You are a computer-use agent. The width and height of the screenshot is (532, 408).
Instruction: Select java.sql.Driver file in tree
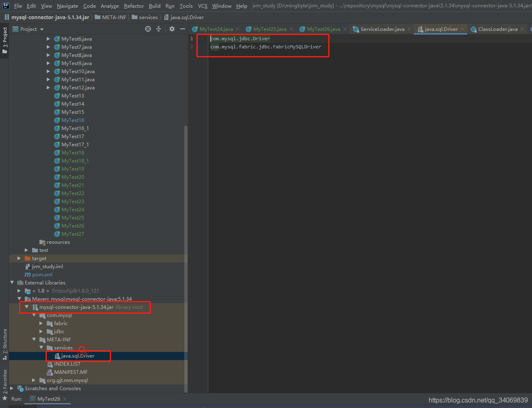(78, 356)
